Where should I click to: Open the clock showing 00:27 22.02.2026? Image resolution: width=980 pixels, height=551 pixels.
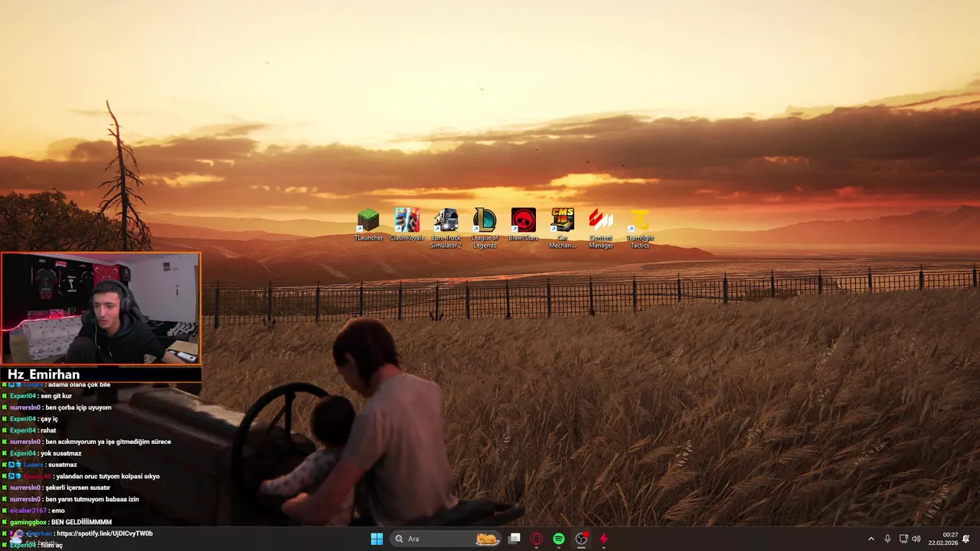coord(942,539)
